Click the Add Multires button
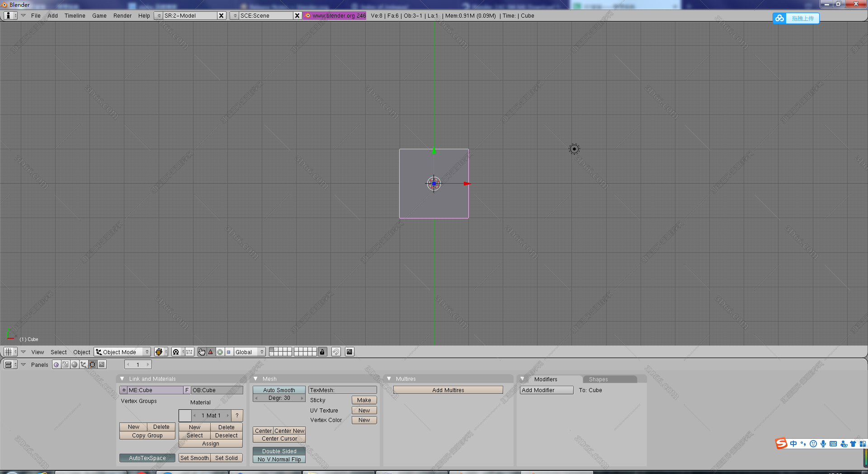 click(x=448, y=390)
